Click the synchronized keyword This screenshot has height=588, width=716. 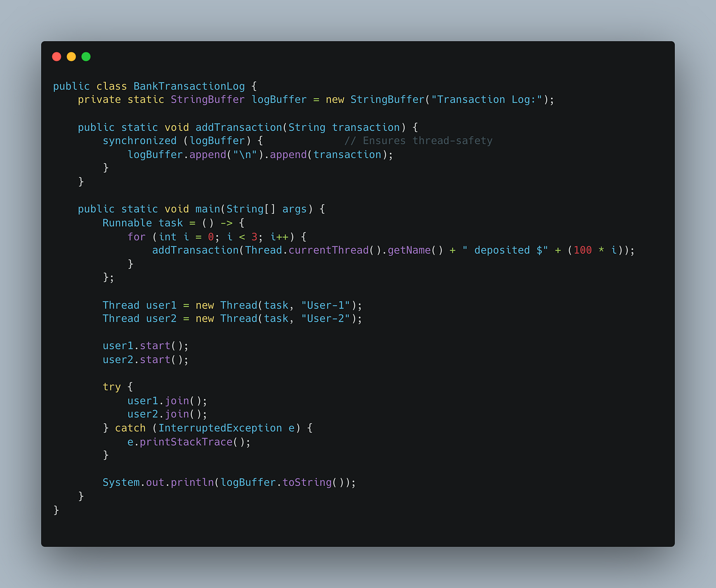pyautogui.click(x=140, y=141)
